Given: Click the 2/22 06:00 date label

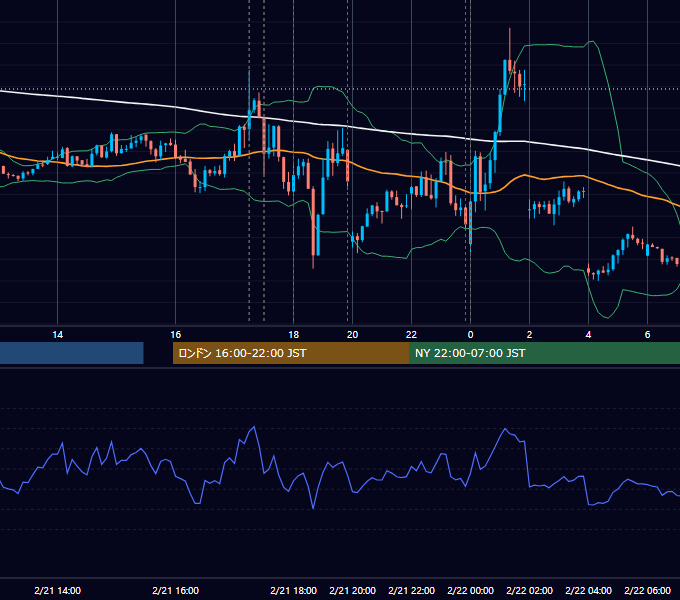Looking at the screenshot, I should click(647, 590).
